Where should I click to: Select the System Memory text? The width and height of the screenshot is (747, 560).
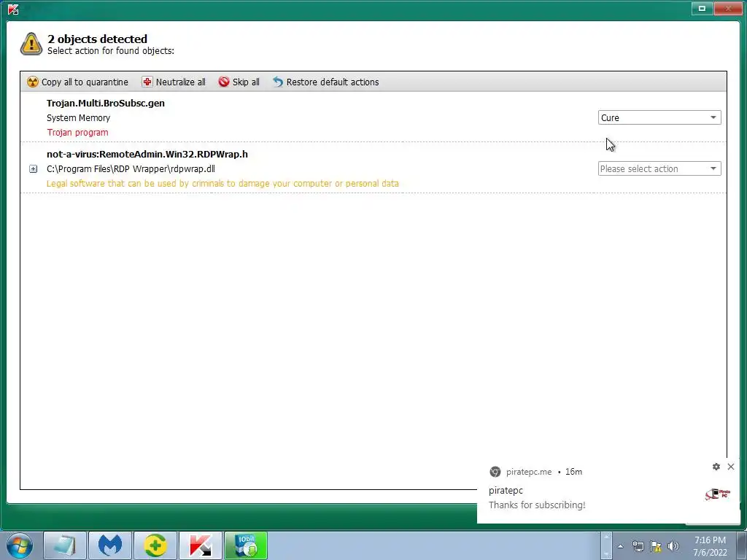pos(78,117)
